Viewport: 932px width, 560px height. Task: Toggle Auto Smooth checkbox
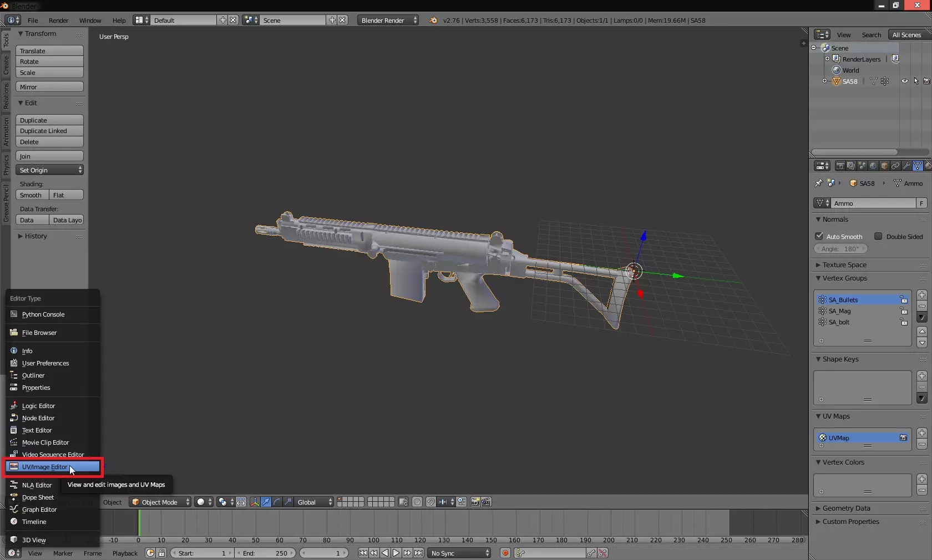[x=819, y=236]
